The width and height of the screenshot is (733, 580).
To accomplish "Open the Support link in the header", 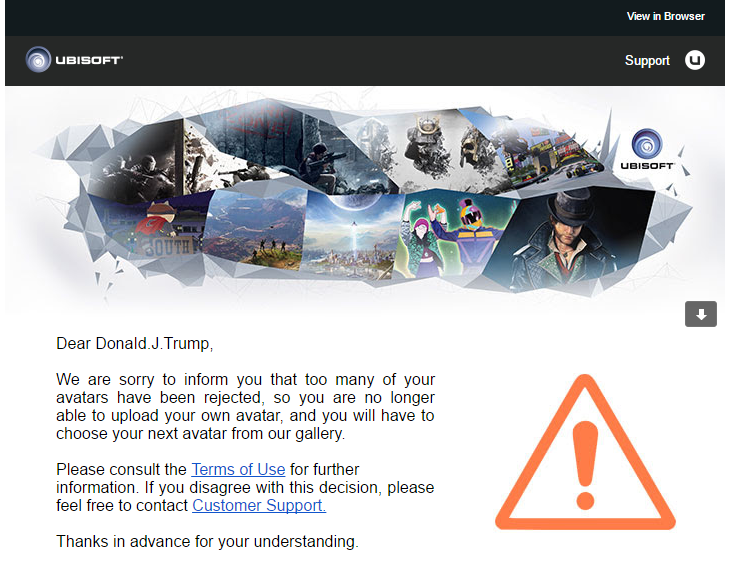I will 647,61.
